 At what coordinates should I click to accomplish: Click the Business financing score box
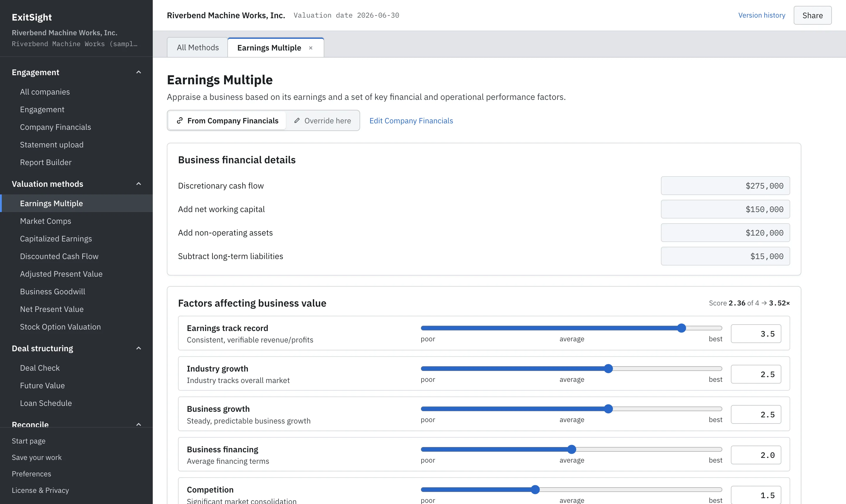756,455
